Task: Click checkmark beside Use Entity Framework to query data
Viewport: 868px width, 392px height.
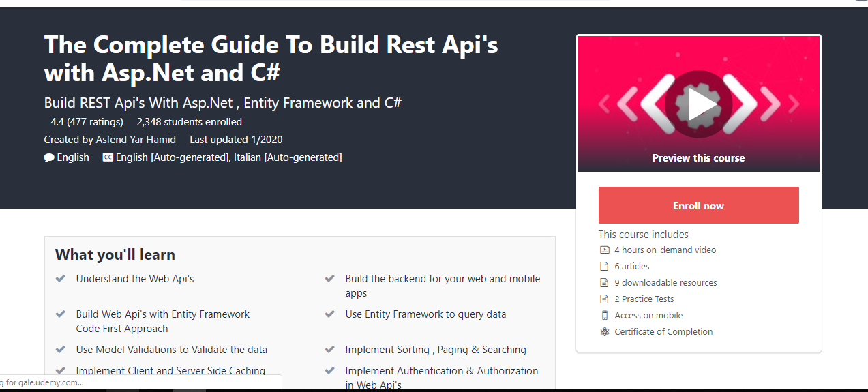Action: [x=330, y=314]
